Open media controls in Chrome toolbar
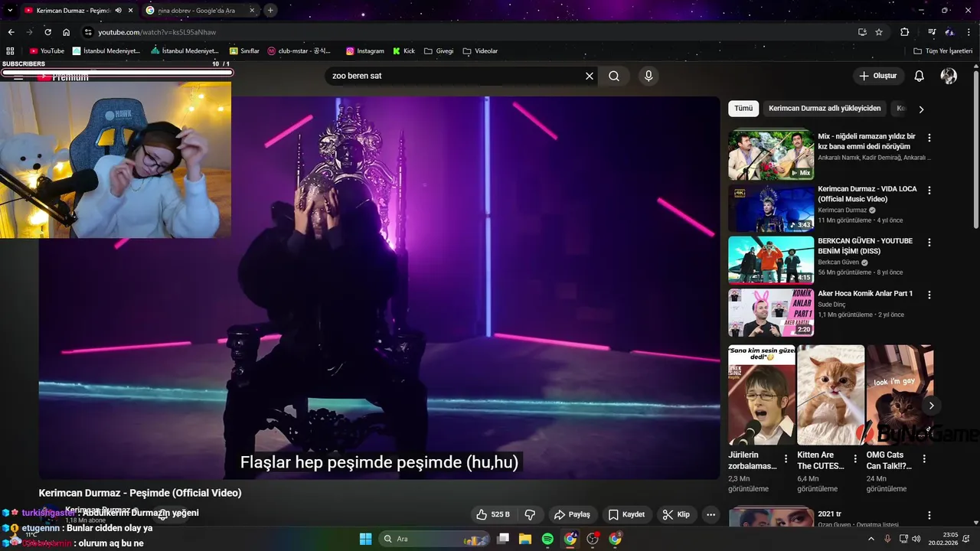 [x=932, y=32]
